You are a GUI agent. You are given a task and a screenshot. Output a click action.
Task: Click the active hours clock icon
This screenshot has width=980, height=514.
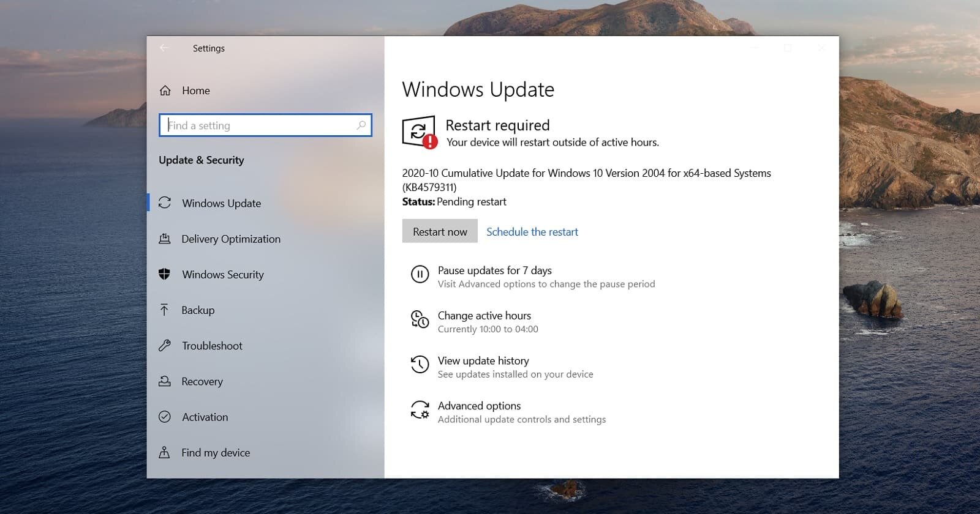pos(420,319)
